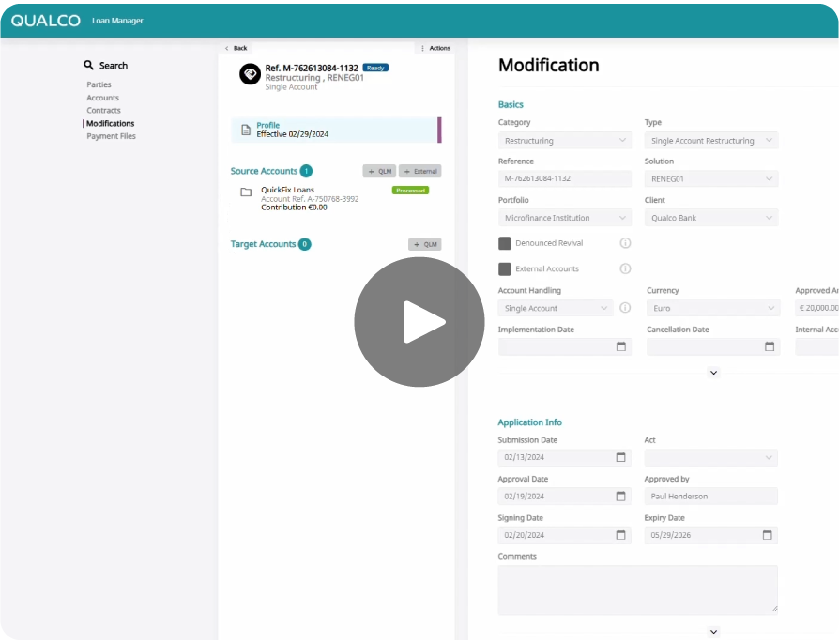Click the QLM button under Source Accounts

point(378,171)
